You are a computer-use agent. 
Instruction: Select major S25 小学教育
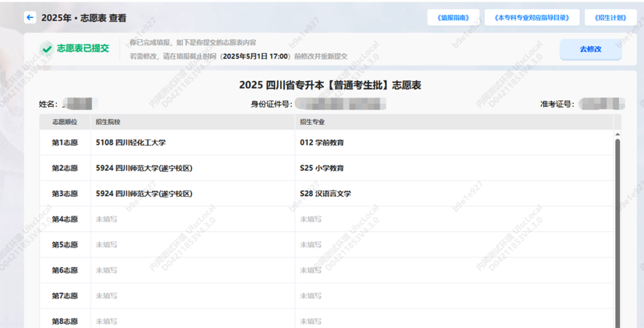point(322,168)
